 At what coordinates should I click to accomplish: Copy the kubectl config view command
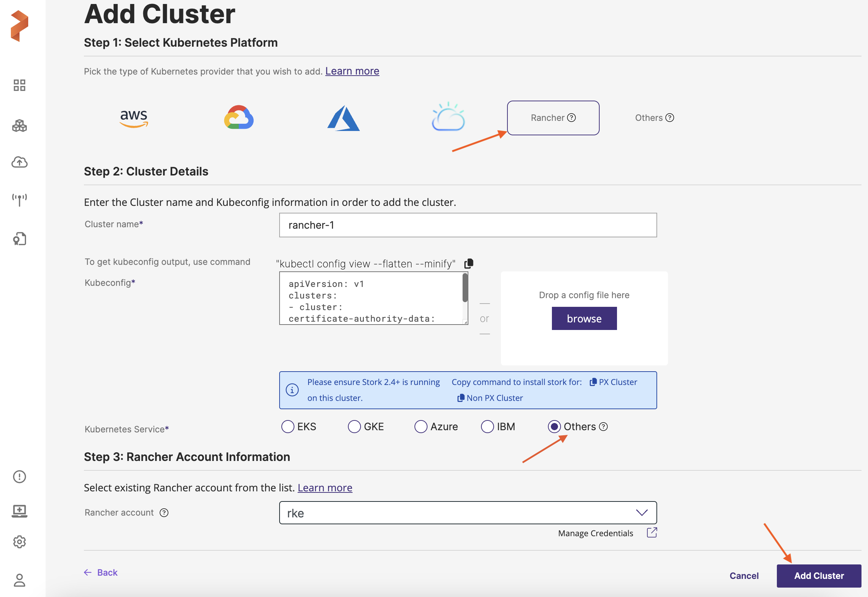pos(469,264)
